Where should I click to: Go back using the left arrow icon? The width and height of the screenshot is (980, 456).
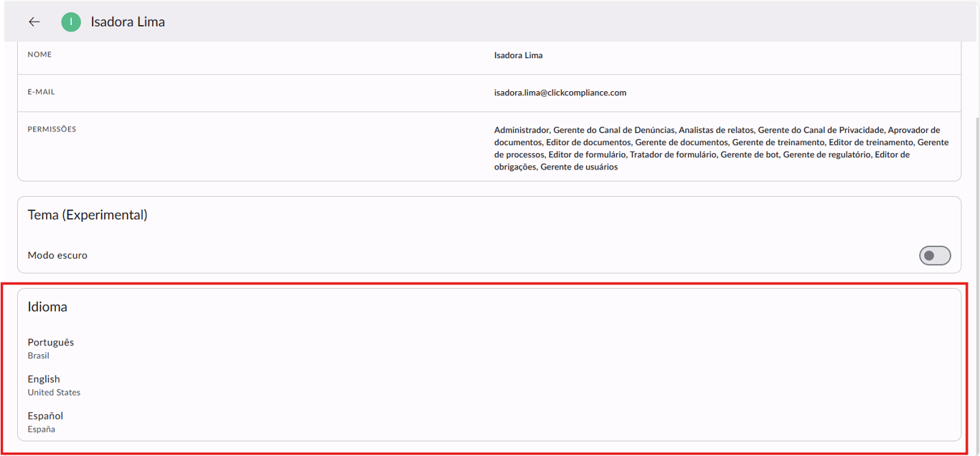tap(34, 22)
